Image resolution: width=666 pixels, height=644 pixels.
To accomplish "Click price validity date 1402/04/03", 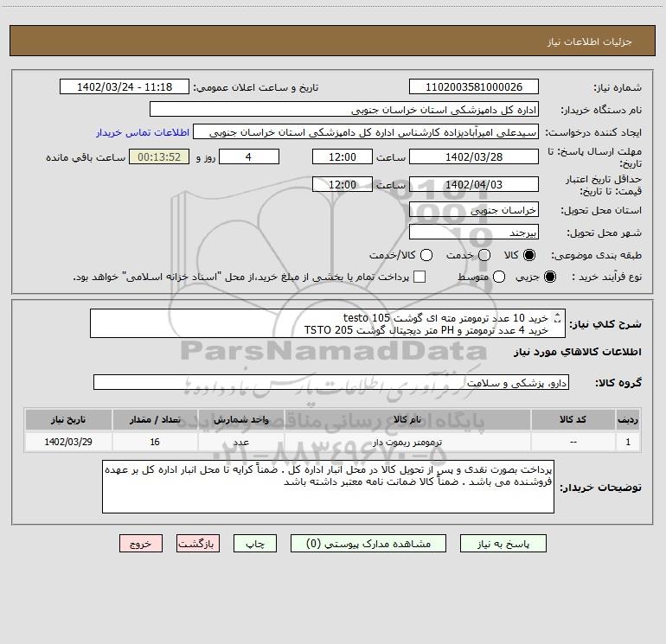I will click(474, 185).
